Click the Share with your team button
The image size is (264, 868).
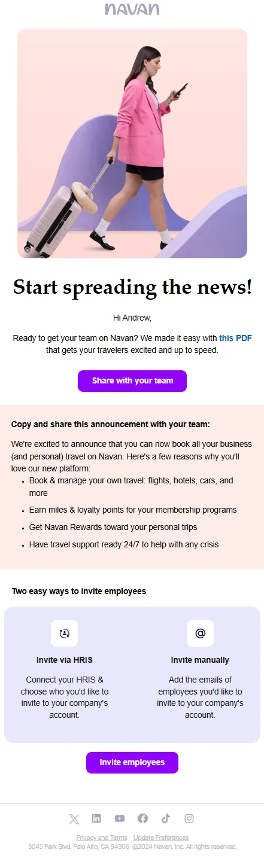coord(132,381)
